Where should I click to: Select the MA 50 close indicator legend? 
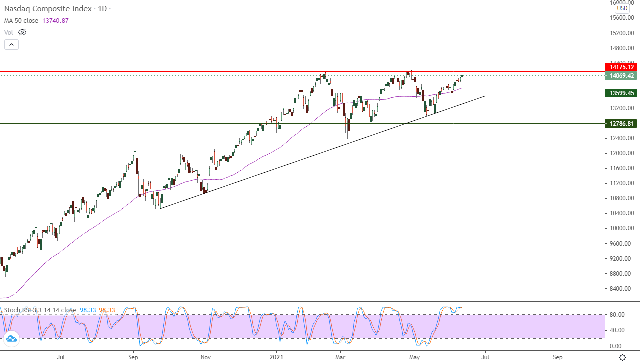point(21,21)
